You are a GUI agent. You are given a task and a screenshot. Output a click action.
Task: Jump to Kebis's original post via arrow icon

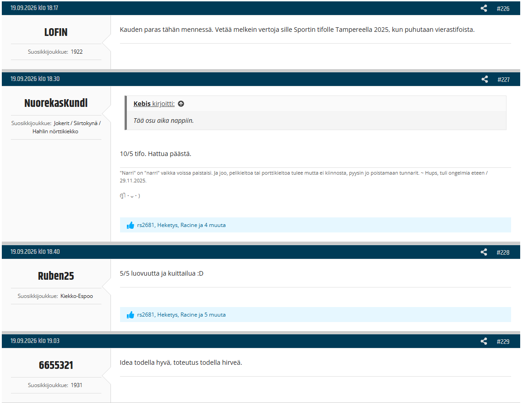pyautogui.click(x=181, y=104)
